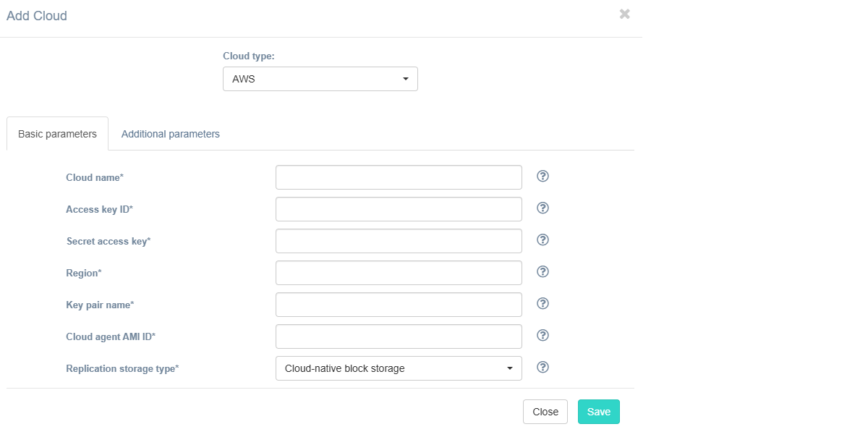Open the Cloud type dropdown showing AWS
The height and width of the screenshot is (445, 868).
pos(320,79)
